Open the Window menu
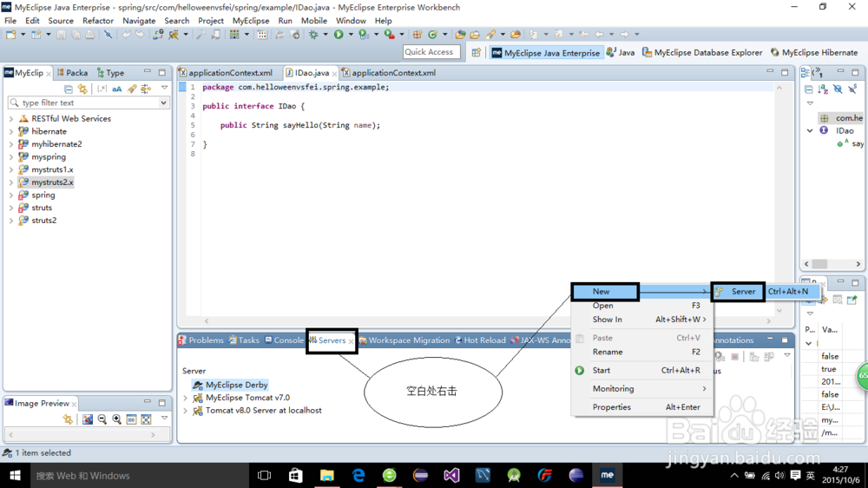 tap(351, 21)
